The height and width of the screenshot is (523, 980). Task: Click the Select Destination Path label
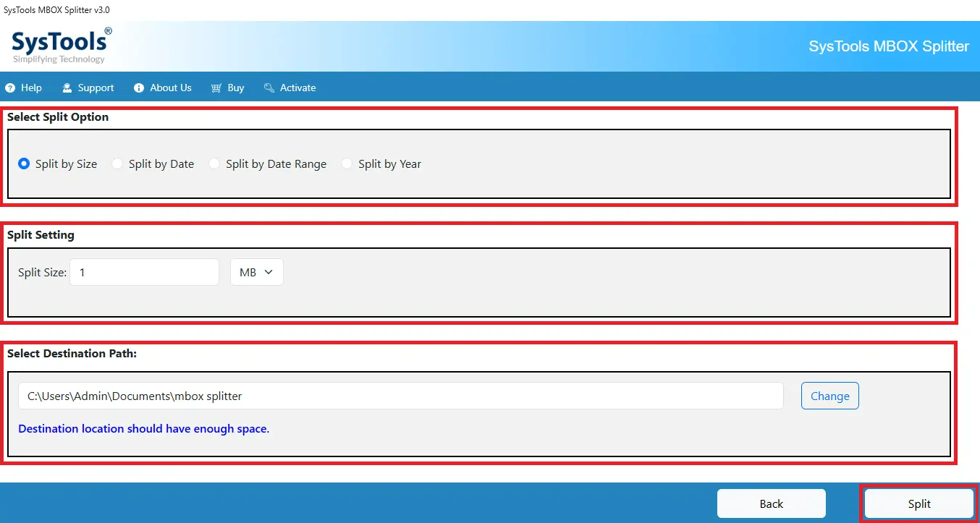click(x=72, y=354)
